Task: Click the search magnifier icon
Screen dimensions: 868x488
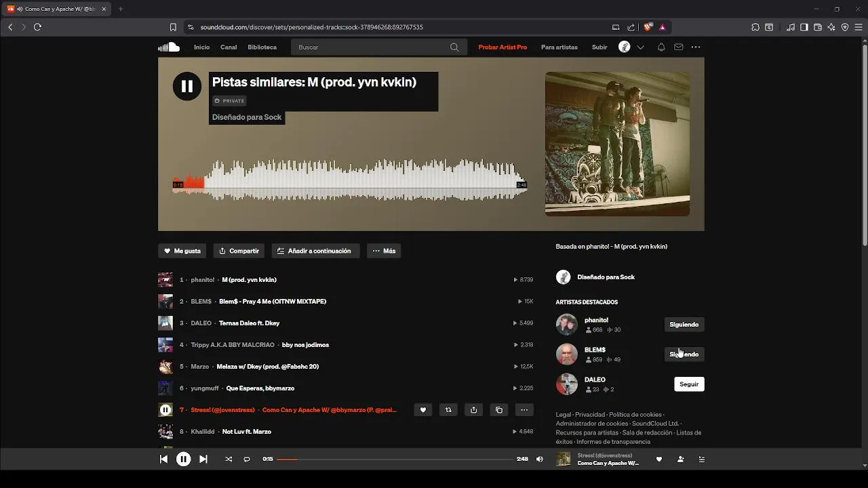Action: coord(454,47)
